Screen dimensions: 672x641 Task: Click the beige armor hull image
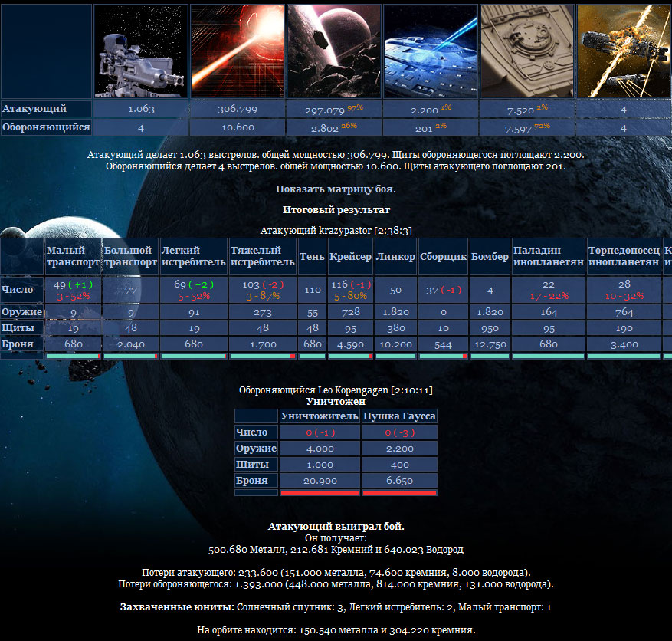527,51
